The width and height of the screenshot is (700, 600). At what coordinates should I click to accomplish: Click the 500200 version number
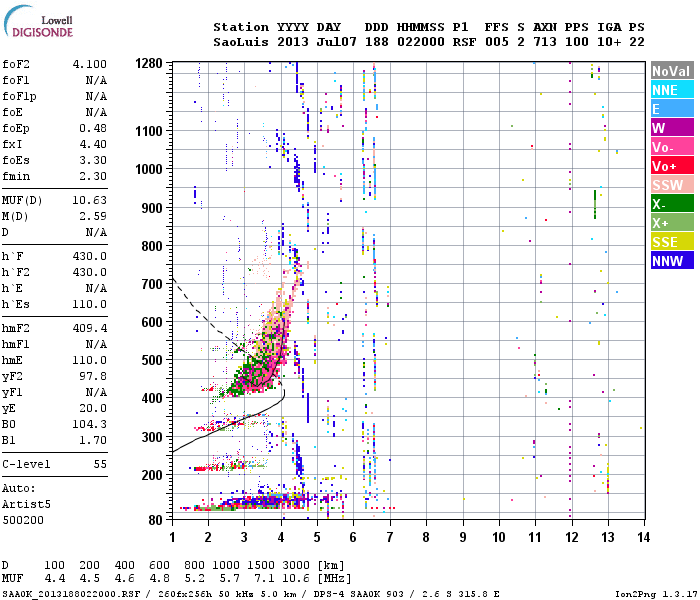(x=23, y=520)
